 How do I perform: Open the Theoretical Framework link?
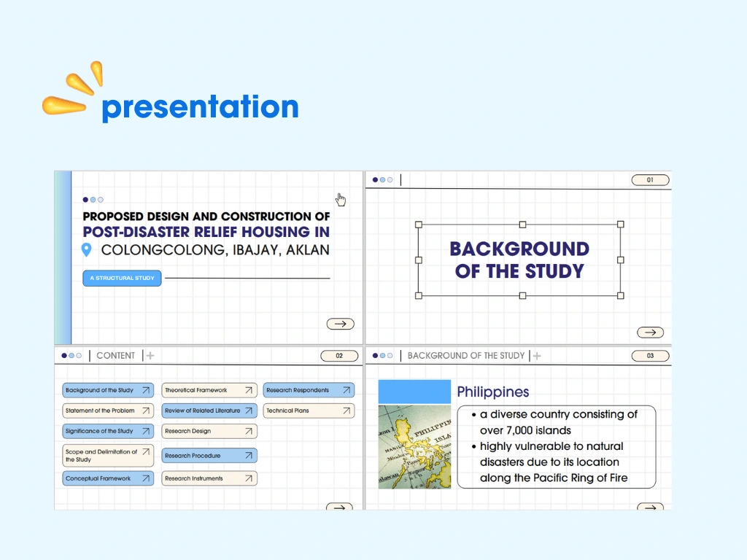click(209, 390)
